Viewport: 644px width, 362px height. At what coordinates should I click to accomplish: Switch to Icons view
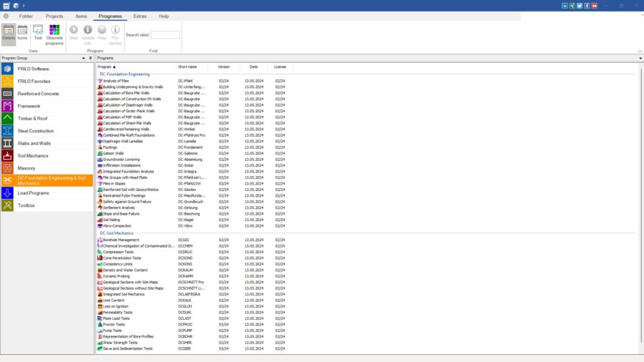tap(23, 33)
